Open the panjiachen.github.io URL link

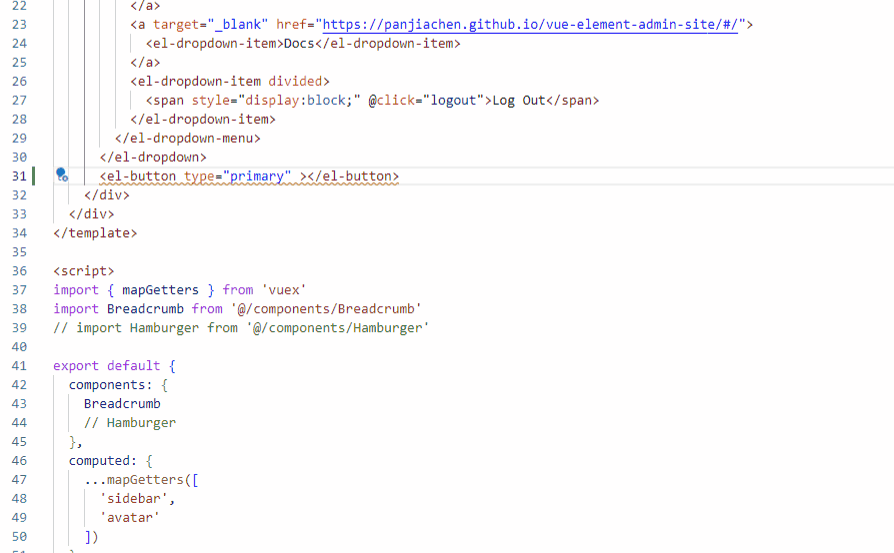point(528,24)
